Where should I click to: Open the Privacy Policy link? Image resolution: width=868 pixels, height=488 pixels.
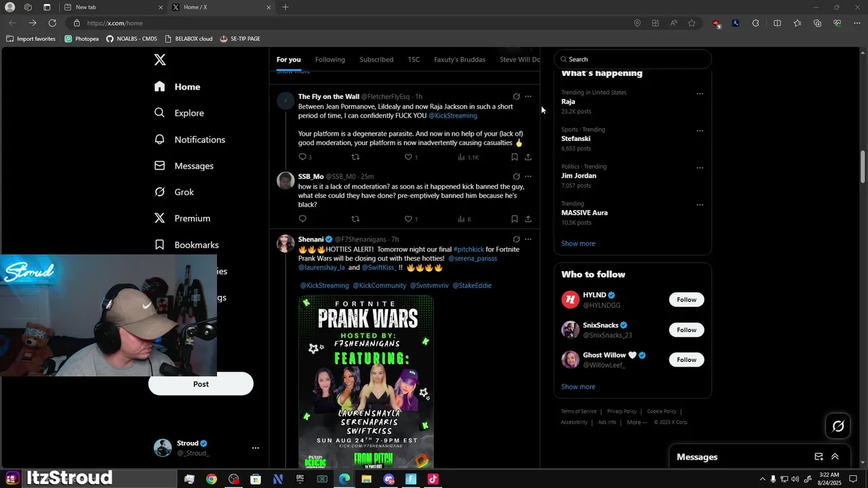click(x=622, y=411)
